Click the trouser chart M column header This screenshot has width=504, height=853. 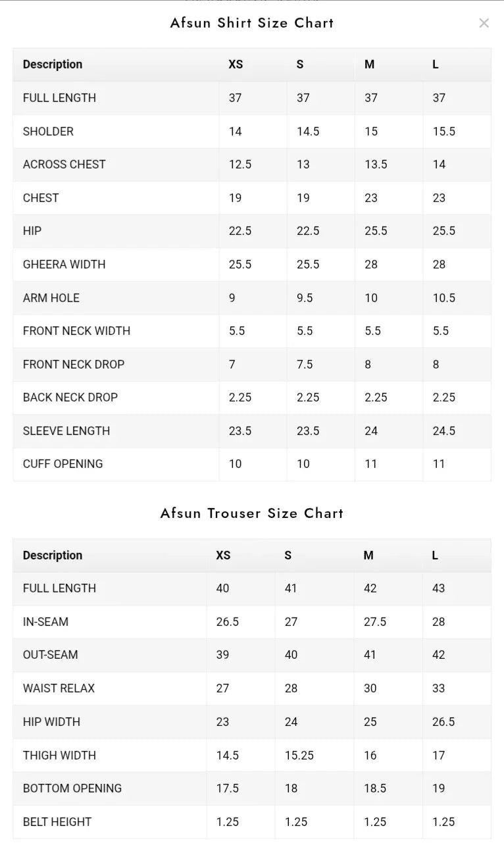pos(368,556)
